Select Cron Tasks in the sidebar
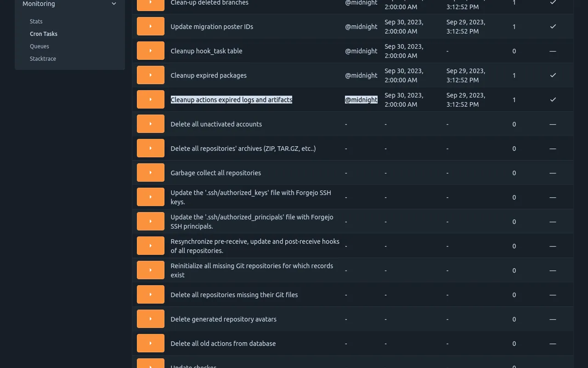588x368 pixels. [x=44, y=34]
